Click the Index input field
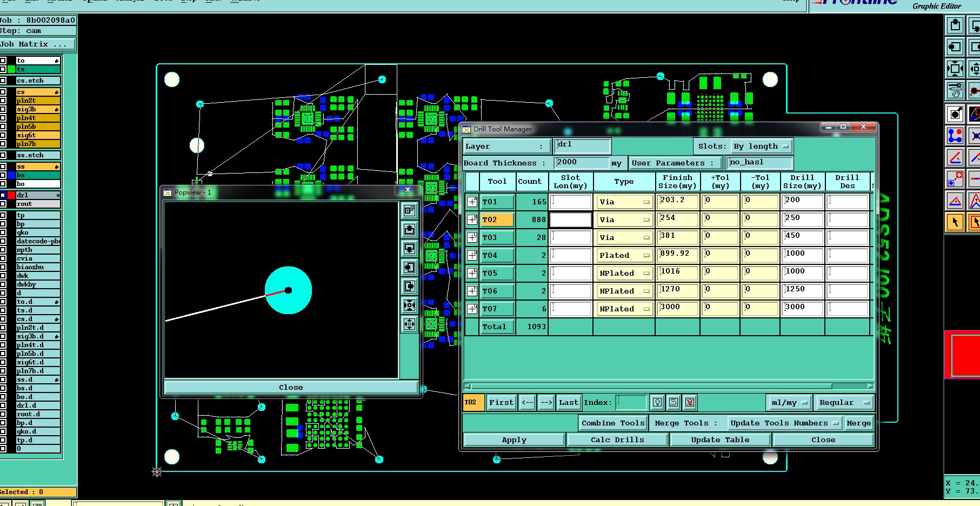 point(631,403)
